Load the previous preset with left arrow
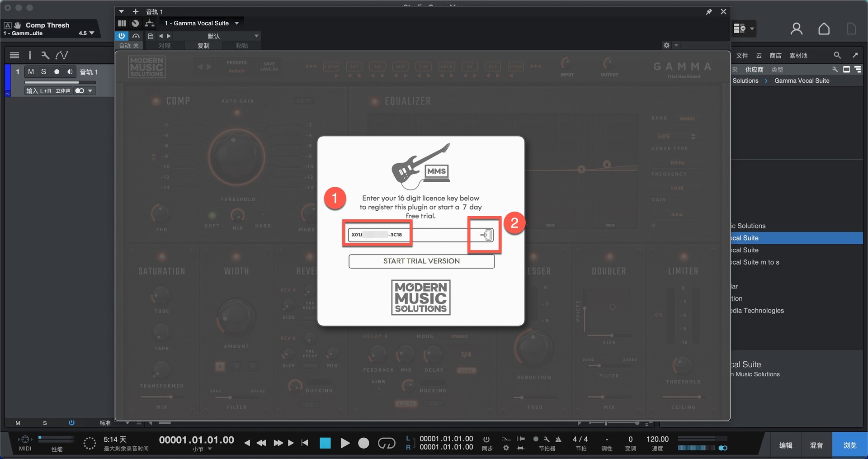 [160, 36]
